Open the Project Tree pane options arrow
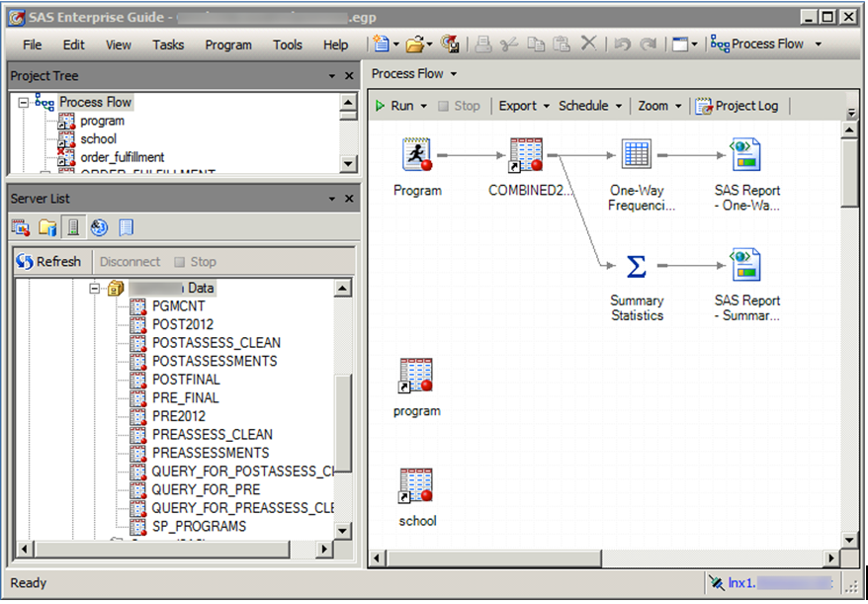Viewport: 868px width, 604px height. (331, 76)
